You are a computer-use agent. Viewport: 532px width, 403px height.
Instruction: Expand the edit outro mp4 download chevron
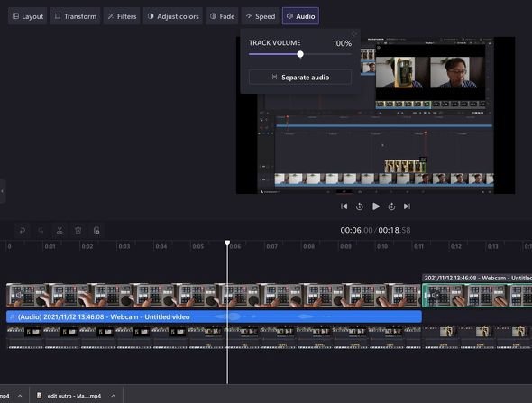click(x=114, y=396)
